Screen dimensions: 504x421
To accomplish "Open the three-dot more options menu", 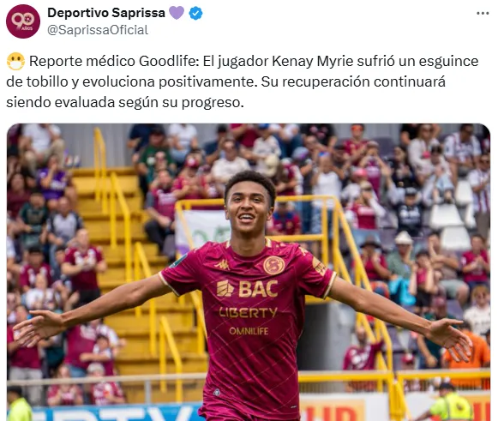I will pyautogui.click(x=483, y=14).
